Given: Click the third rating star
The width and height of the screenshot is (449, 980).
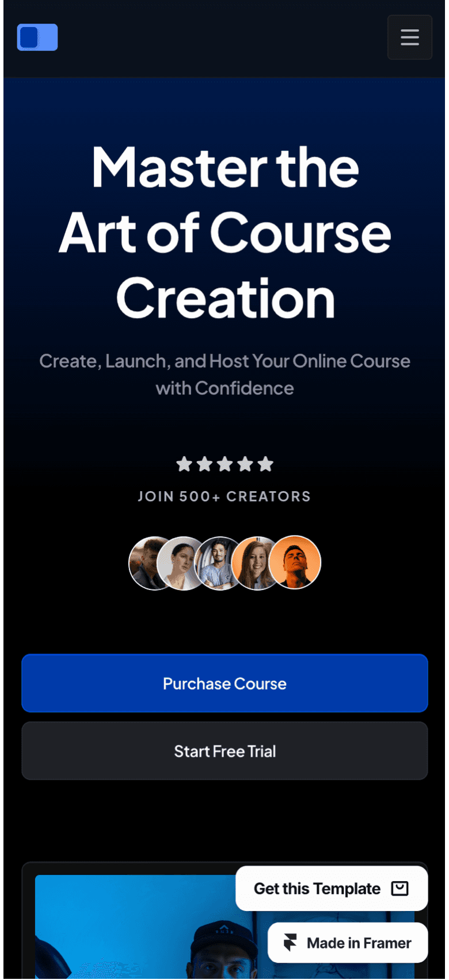Looking at the screenshot, I should pos(224,464).
